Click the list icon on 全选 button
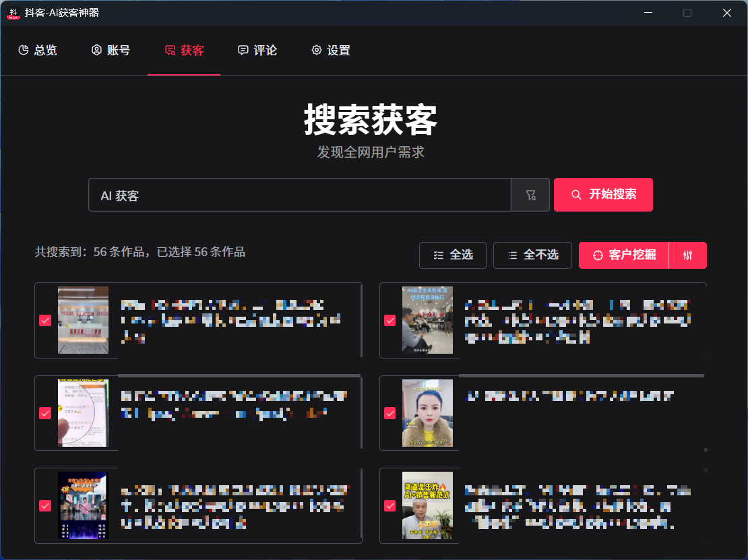Image resolution: width=748 pixels, height=560 pixels. click(x=439, y=255)
